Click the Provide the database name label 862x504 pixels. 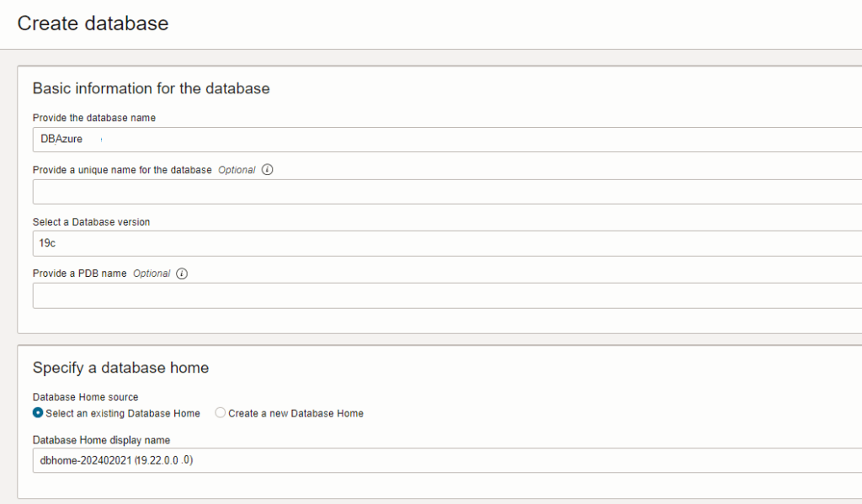(x=94, y=118)
